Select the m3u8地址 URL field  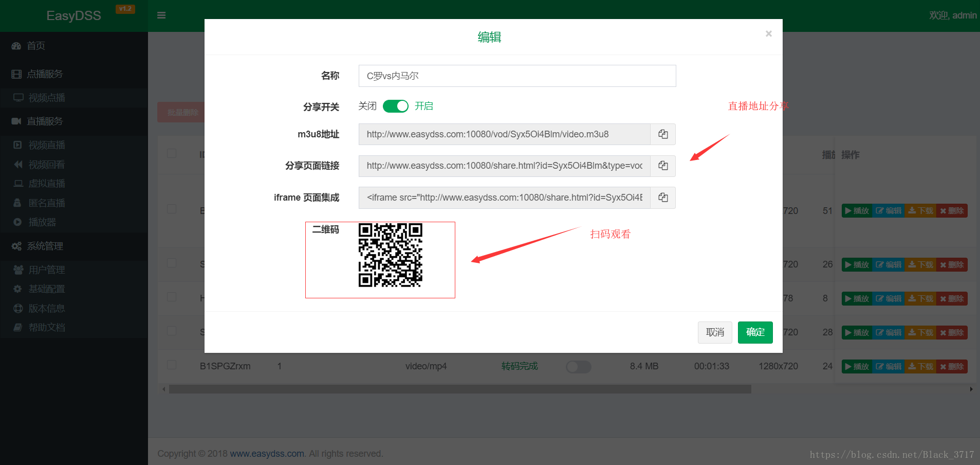click(x=505, y=134)
